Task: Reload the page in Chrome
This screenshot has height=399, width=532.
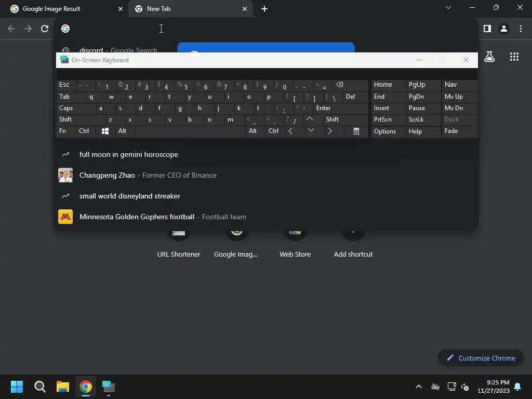Action: [x=45, y=29]
